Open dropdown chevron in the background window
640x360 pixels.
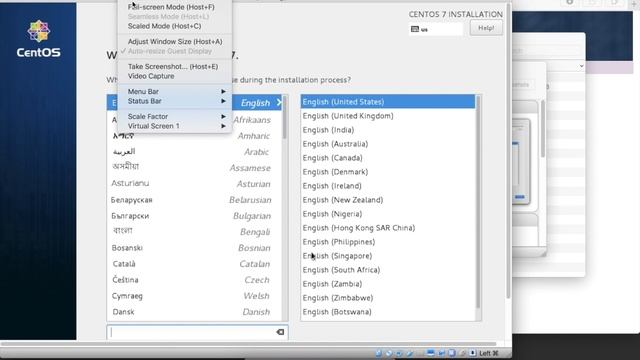pyautogui.click(x=581, y=66)
